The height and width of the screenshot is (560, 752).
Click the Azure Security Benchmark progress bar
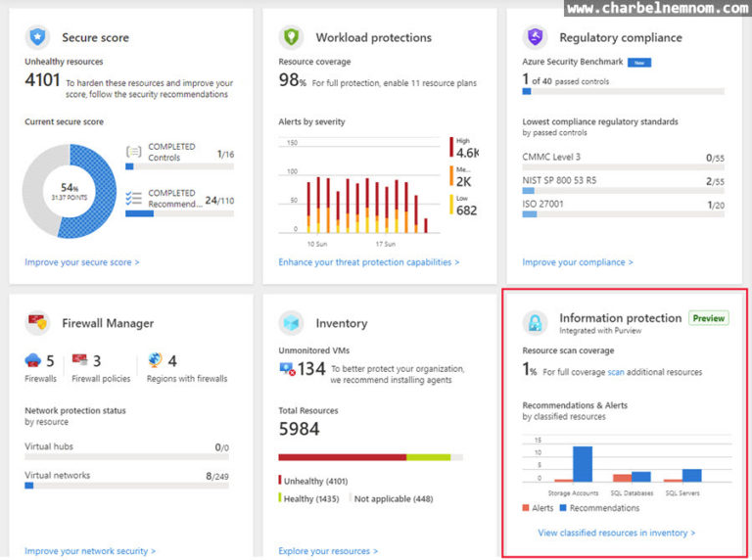coord(623,91)
